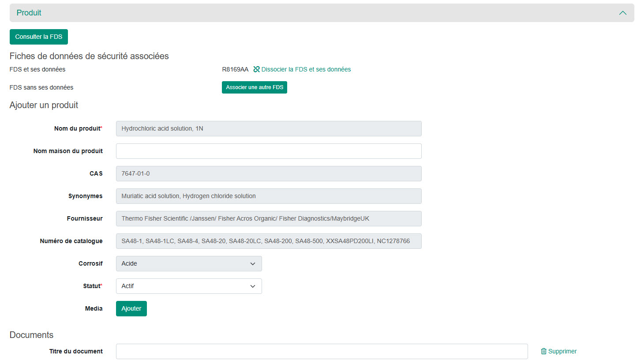Click the unlink icon beside Dissocier
Image resolution: width=637 pixels, height=364 pixels.
pyautogui.click(x=256, y=69)
